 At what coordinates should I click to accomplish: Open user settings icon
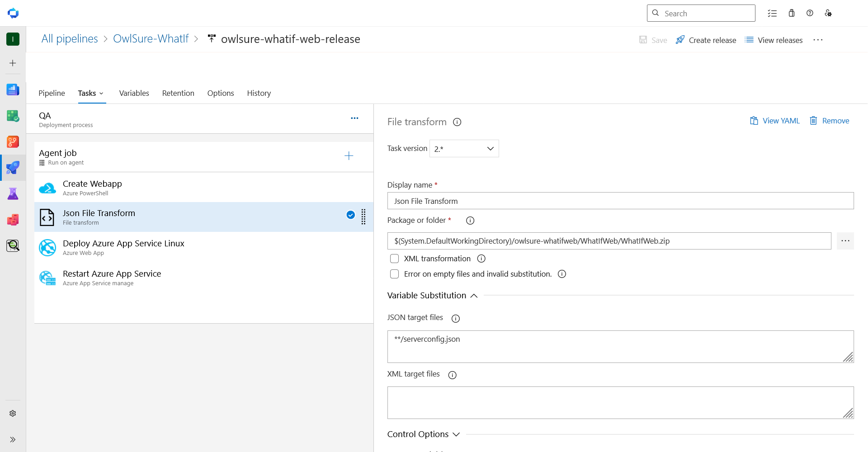pyautogui.click(x=828, y=13)
